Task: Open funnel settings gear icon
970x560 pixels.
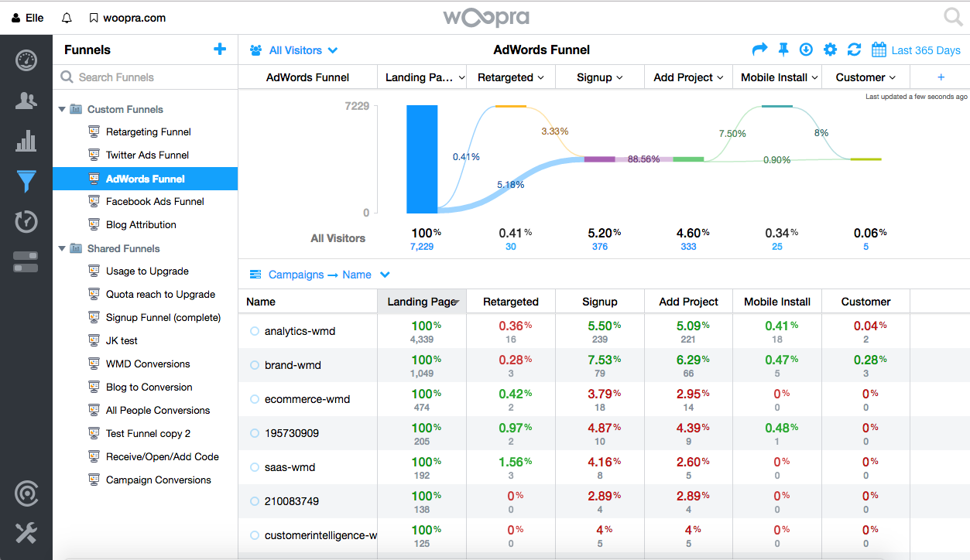Action: [x=830, y=50]
